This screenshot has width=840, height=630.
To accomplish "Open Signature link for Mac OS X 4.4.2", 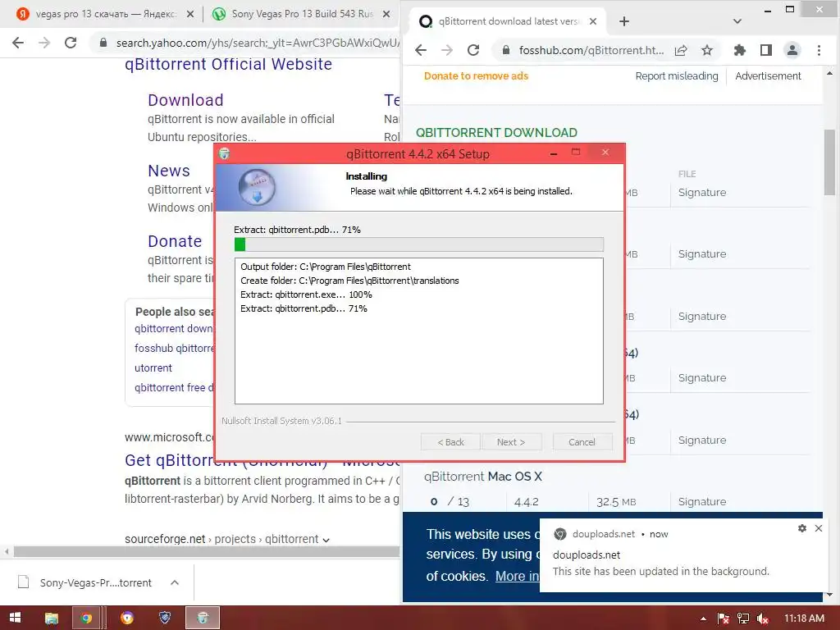I will click(702, 502).
